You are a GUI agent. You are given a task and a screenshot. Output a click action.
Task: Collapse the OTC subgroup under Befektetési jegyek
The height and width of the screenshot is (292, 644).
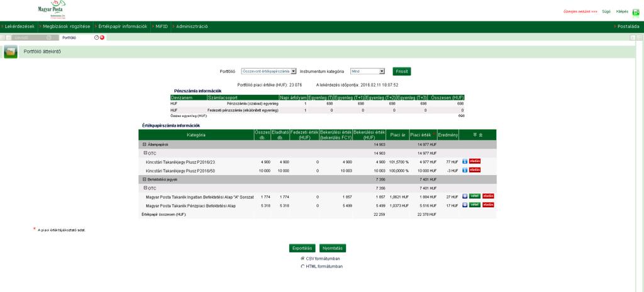point(145,188)
